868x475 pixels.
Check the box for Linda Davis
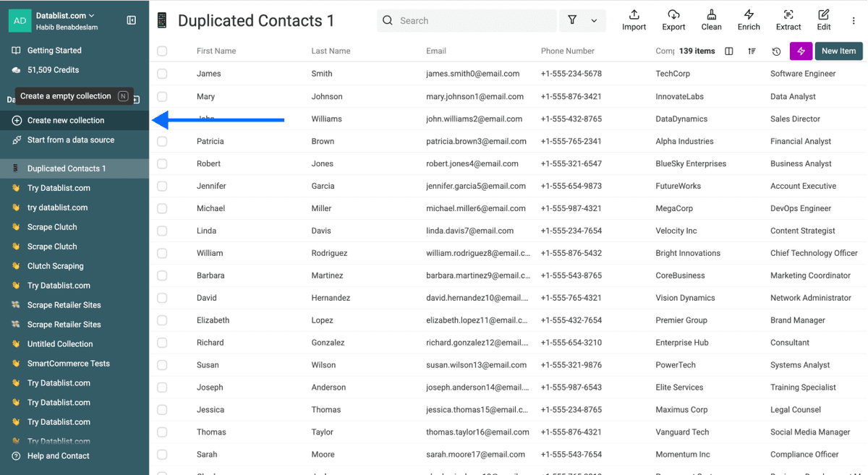coord(162,231)
